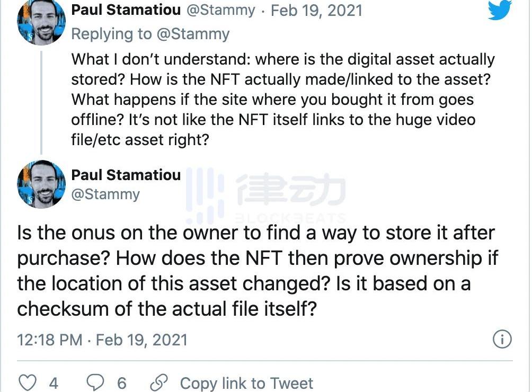
Task: Click the Twitter bird logo
Action: pyautogui.click(x=500, y=10)
